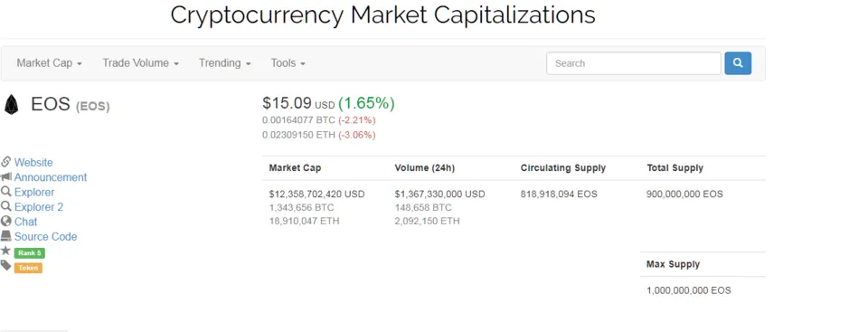Click the star icon near Rank 5
The width and height of the screenshot is (868, 332).
pyautogui.click(x=6, y=251)
